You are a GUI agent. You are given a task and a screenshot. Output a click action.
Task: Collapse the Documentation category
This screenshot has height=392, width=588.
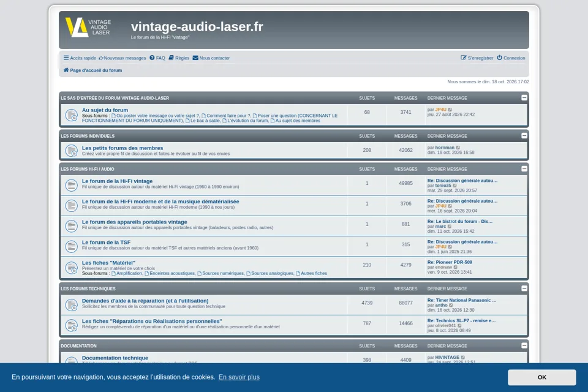click(x=524, y=345)
